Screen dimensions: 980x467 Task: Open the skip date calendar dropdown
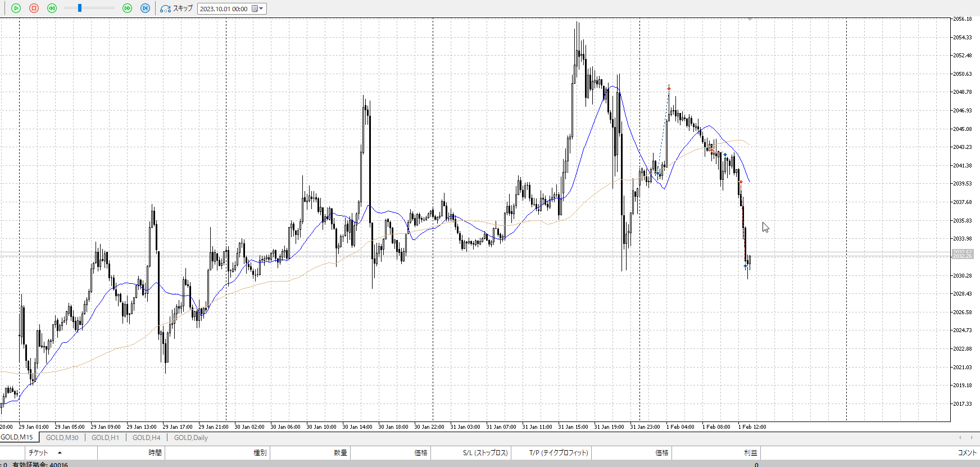pos(258,8)
